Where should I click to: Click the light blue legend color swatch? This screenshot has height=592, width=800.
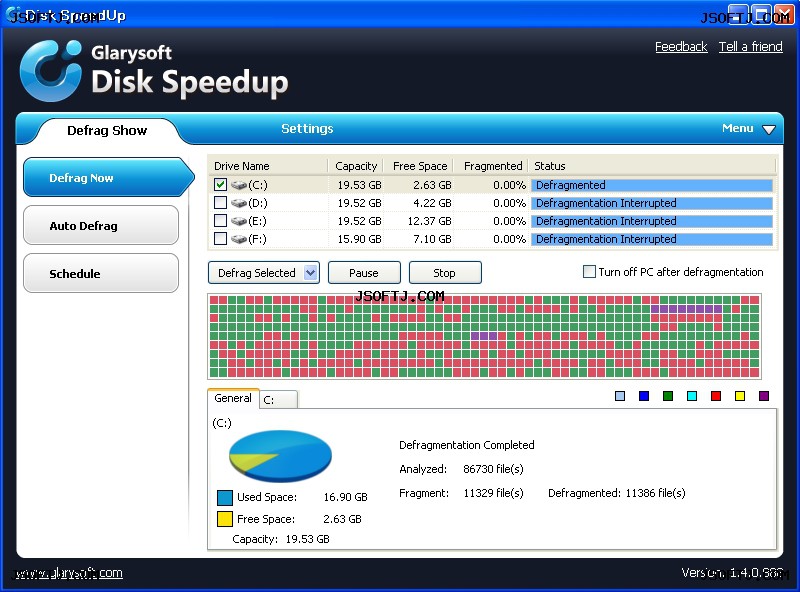pos(620,396)
